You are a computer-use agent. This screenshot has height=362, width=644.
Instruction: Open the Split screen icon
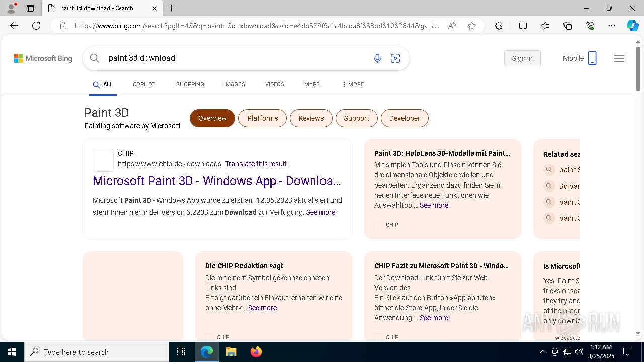tap(523, 26)
